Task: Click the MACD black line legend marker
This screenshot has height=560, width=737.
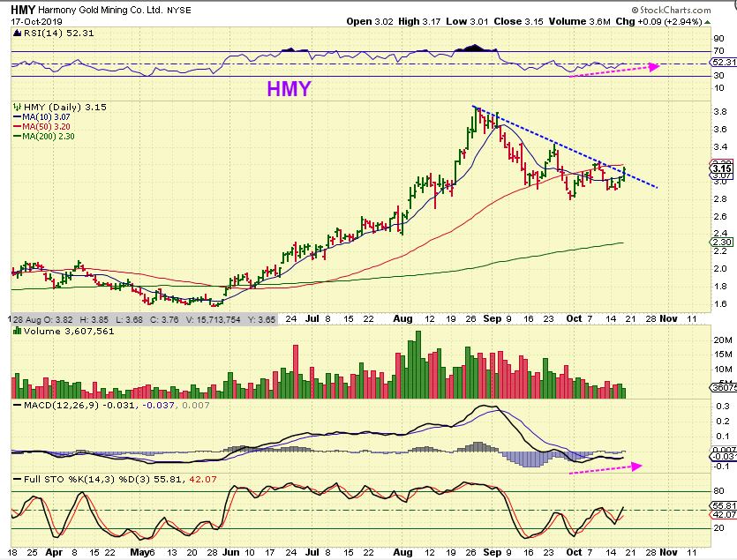Action: (18, 405)
